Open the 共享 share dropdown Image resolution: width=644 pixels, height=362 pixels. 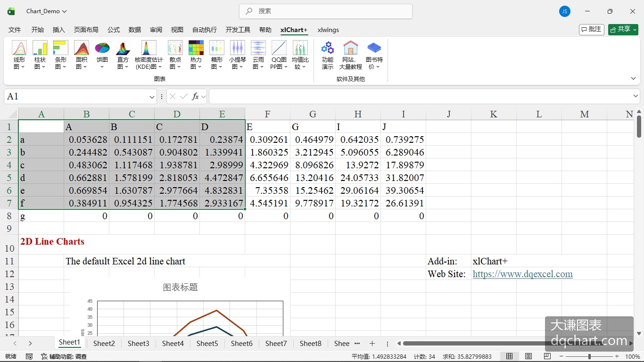pos(623,29)
